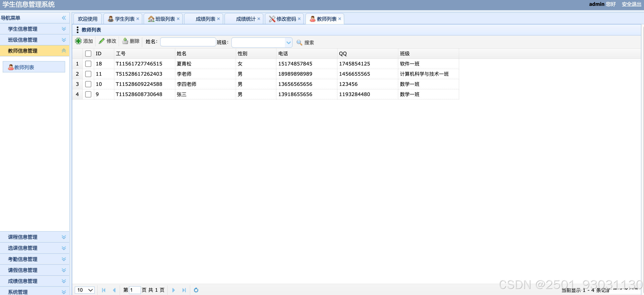The width and height of the screenshot is (644, 295).
Task: Click the 班级 column header
Action: pos(429,53)
